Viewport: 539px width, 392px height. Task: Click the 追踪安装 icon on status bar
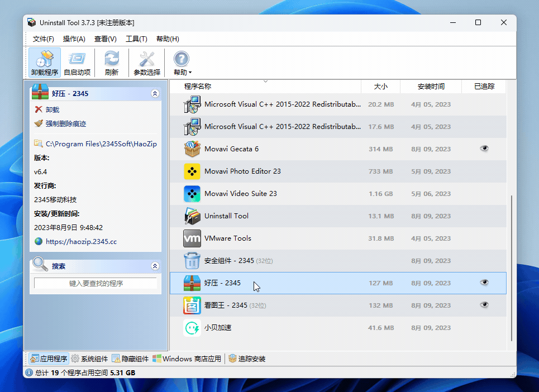coord(232,359)
